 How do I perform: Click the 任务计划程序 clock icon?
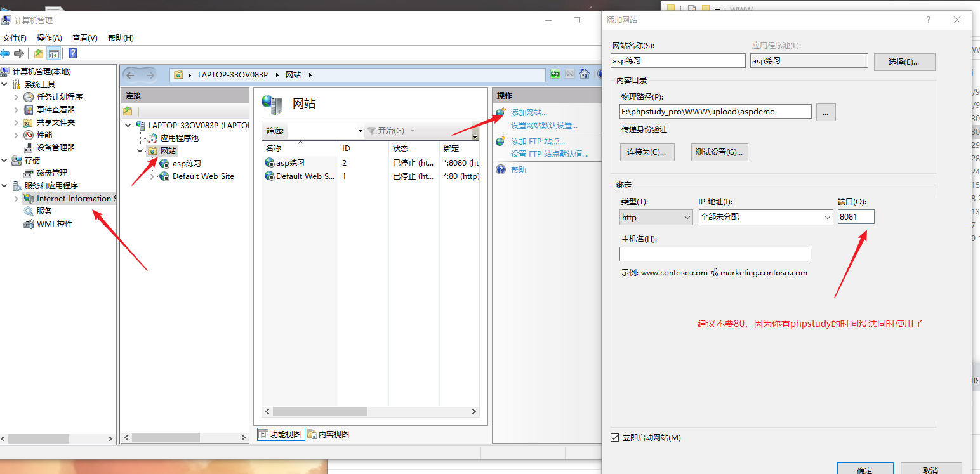(29, 96)
